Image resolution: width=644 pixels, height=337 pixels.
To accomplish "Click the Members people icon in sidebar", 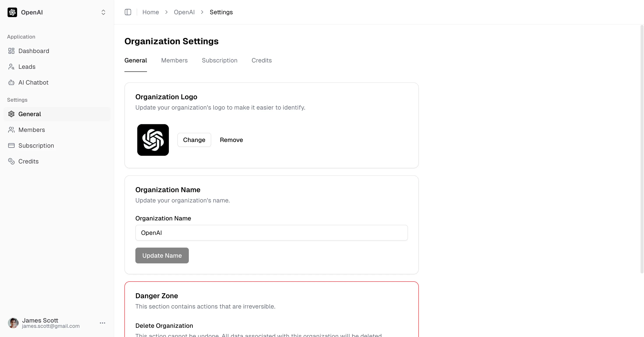I will [11, 130].
